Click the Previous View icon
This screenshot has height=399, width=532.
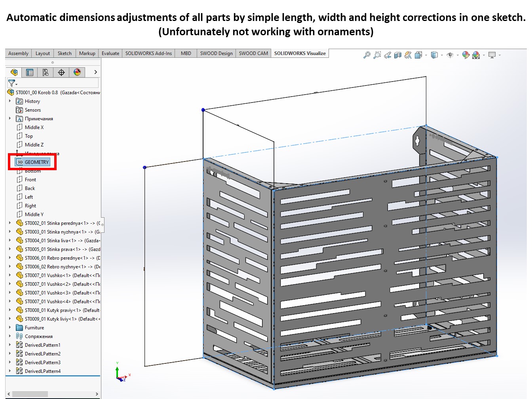388,55
